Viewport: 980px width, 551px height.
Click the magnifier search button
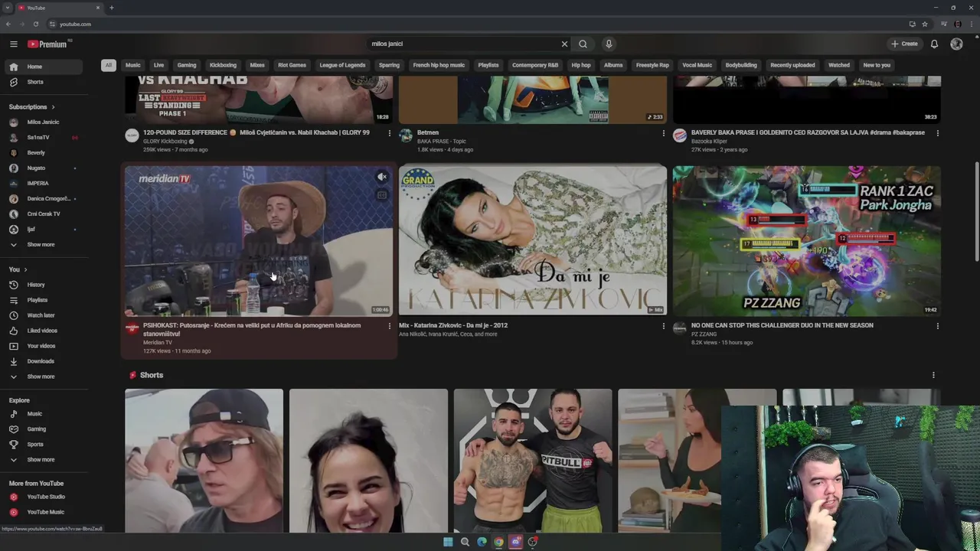[583, 44]
